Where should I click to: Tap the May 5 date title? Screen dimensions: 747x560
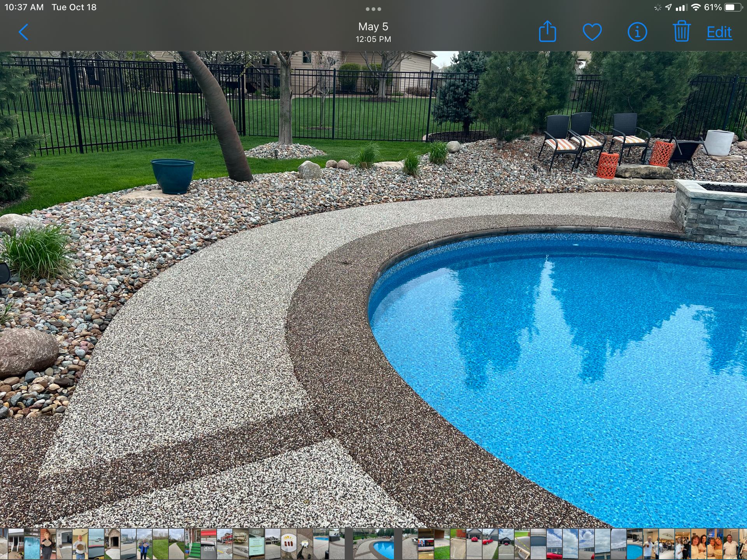pos(373,26)
